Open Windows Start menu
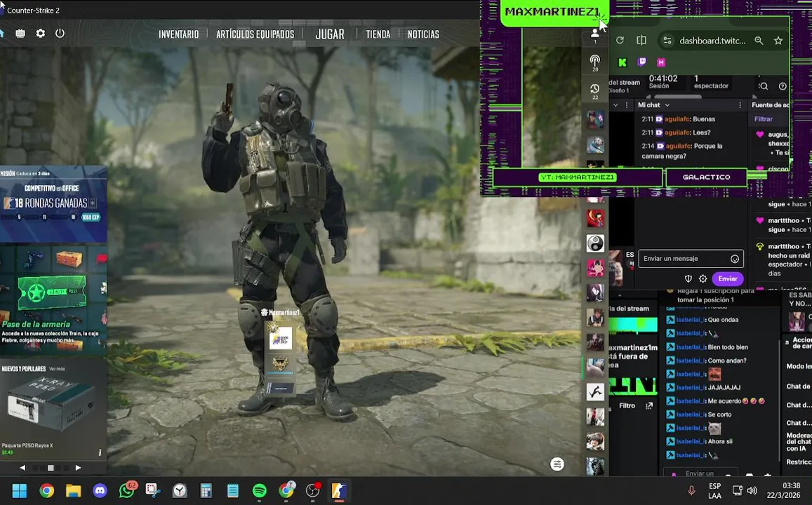The height and width of the screenshot is (505, 812). pyautogui.click(x=20, y=490)
